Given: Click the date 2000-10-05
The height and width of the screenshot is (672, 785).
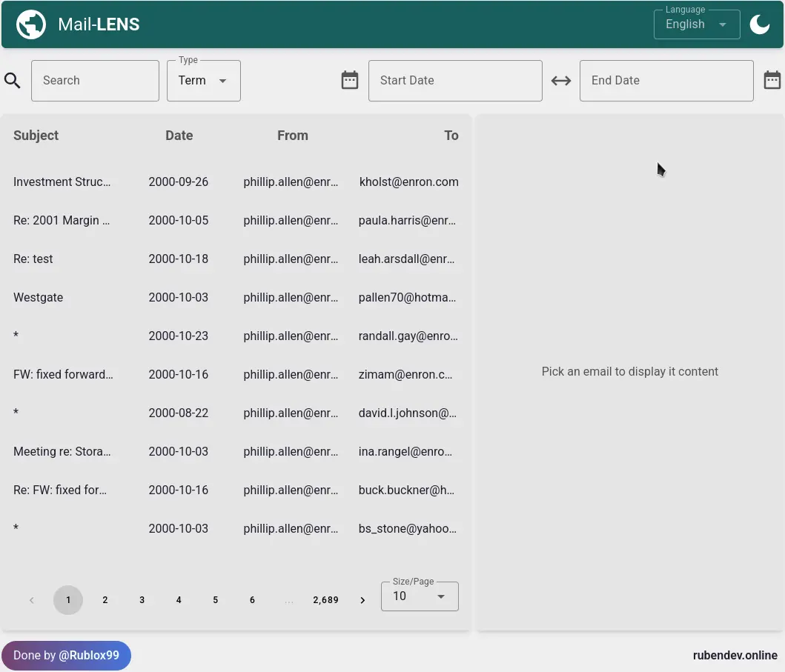Looking at the screenshot, I should pyautogui.click(x=178, y=221).
